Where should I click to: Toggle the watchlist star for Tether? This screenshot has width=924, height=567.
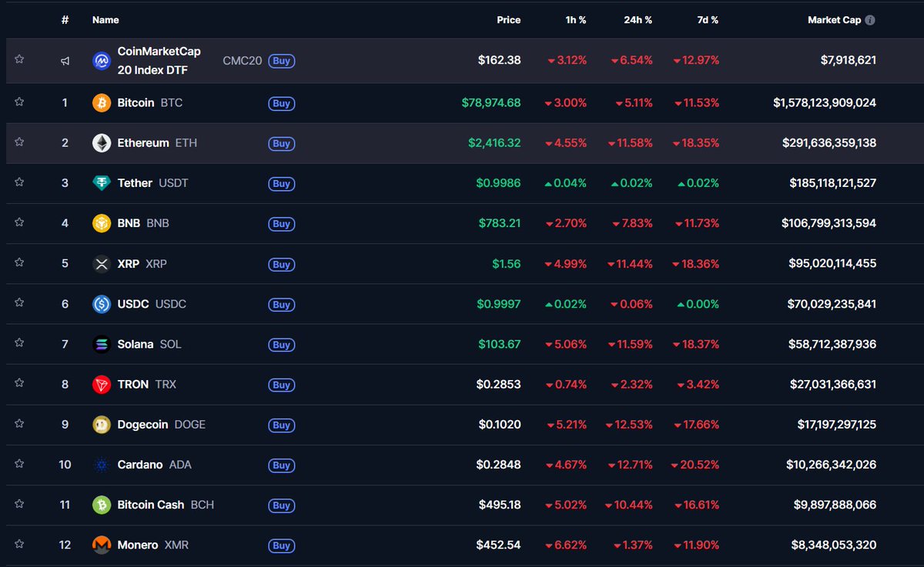[19, 182]
